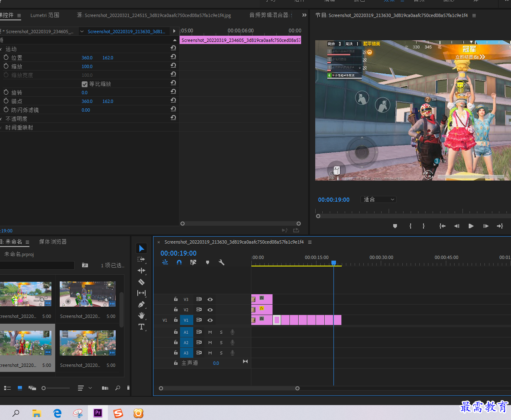Select the Type tool
Viewport: 511px width, 420px height.
[141, 327]
